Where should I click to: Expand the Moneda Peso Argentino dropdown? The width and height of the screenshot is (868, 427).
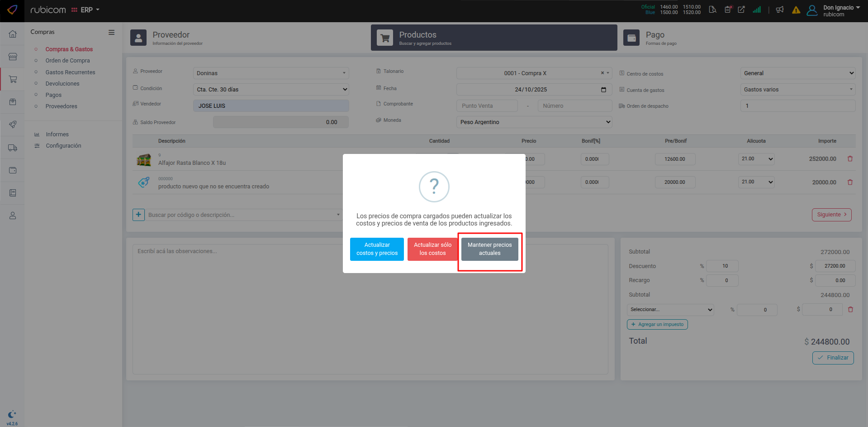point(534,122)
